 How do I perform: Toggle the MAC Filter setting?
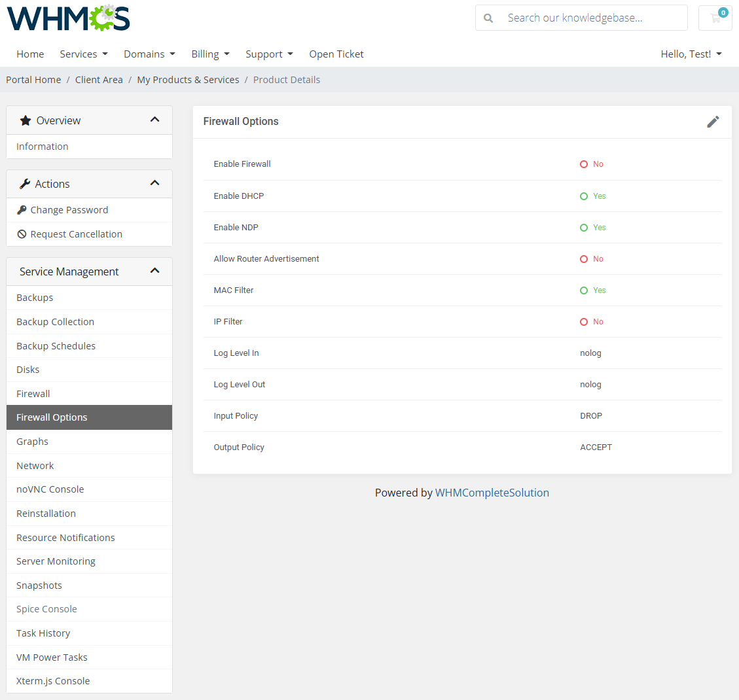pyautogui.click(x=592, y=290)
